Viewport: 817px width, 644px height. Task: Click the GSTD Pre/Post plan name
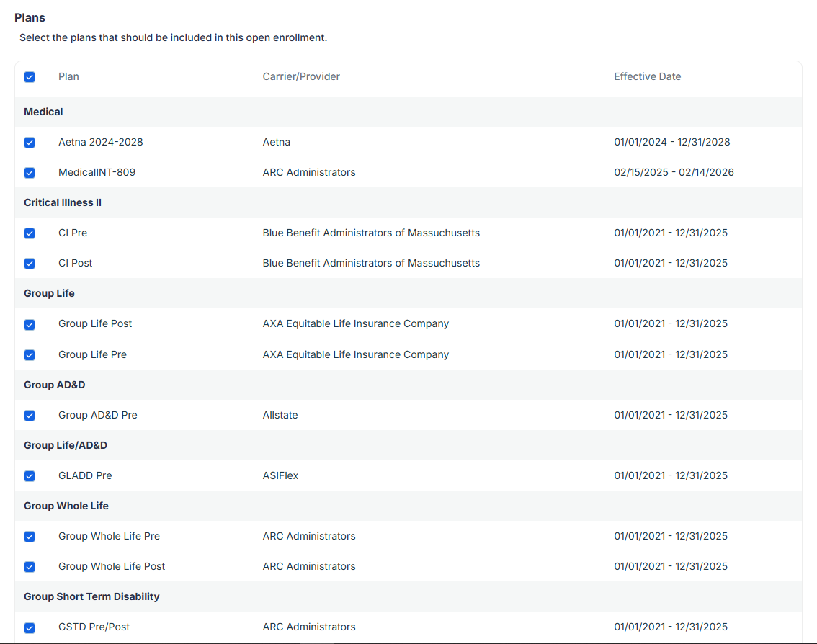pyautogui.click(x=94, y=627)
